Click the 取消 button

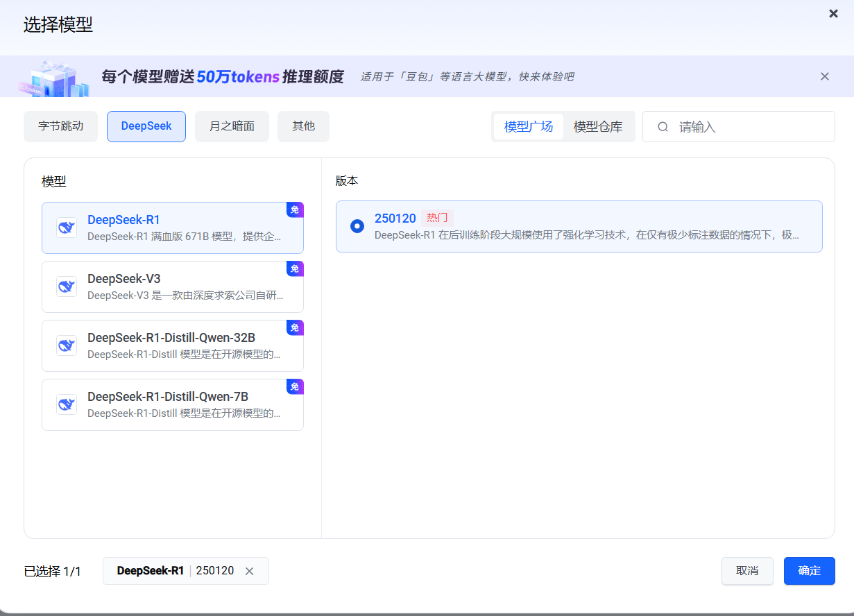(747, 571)
